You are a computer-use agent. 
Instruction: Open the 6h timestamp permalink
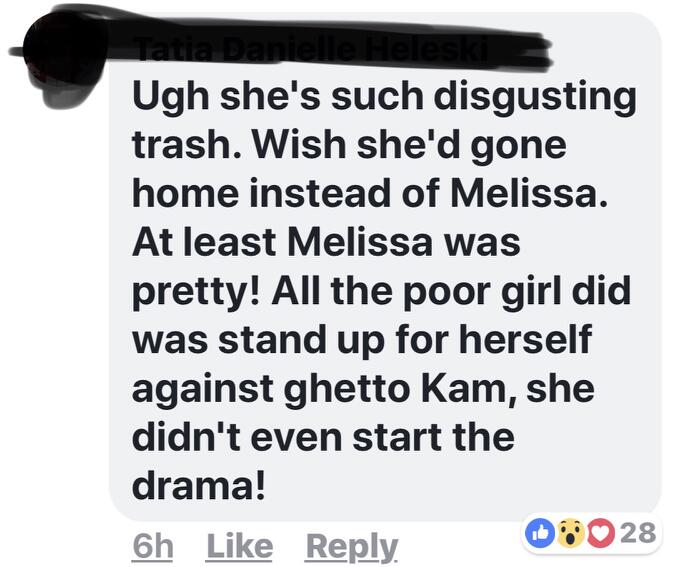152,546
